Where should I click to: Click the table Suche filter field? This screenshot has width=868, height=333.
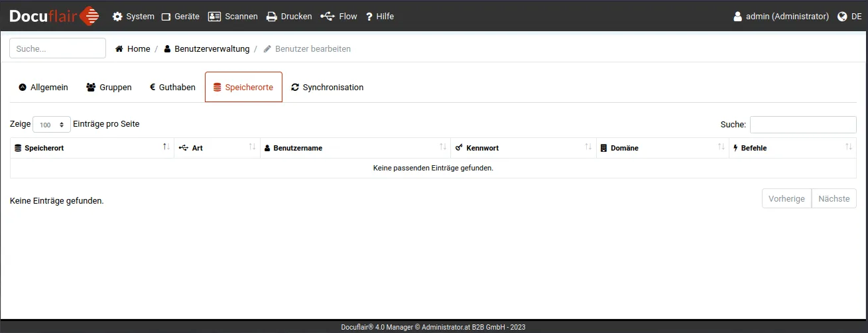[802, 125]
